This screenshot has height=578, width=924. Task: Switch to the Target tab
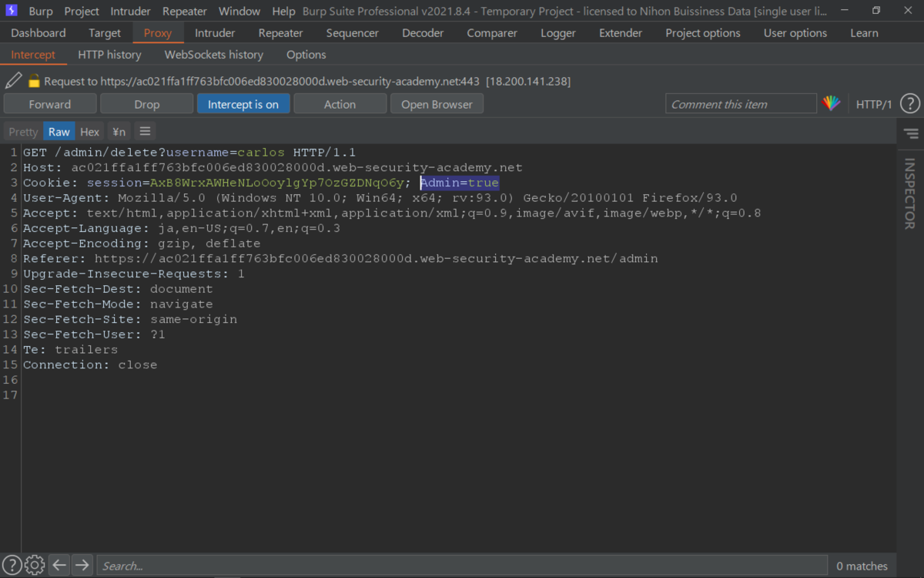click(x=105, y=33)
